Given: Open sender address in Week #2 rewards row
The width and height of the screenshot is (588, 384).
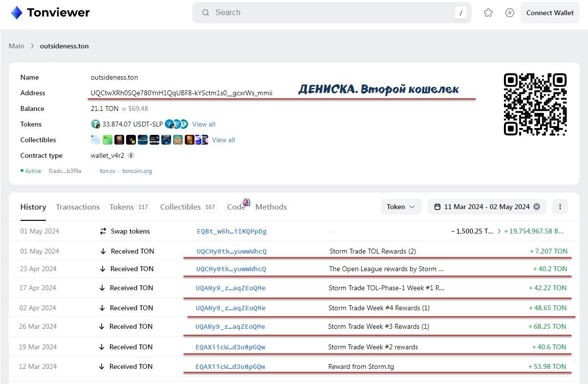Looking at the screenshot, I should pos(230,347).
